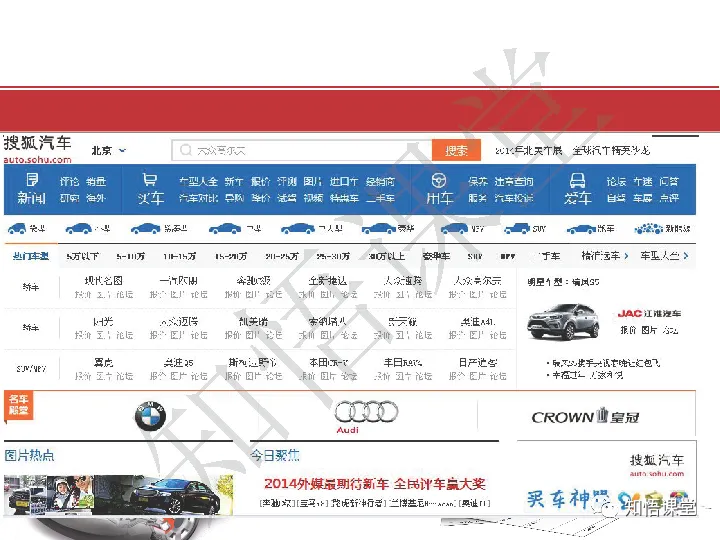Viewport: 720px width, 540px height.
Task: Open 论坛 link under 爱车 section
Action: click(616, 181)
